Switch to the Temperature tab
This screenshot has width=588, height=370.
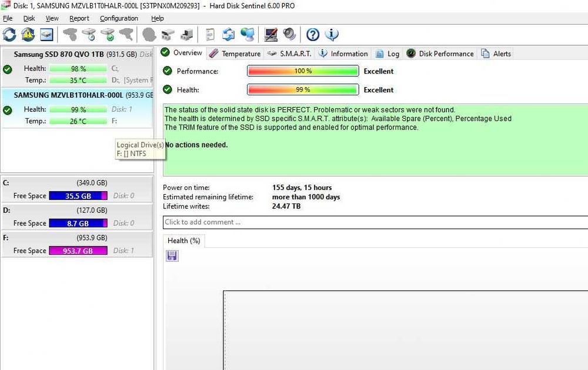click(x=235, y=54)
